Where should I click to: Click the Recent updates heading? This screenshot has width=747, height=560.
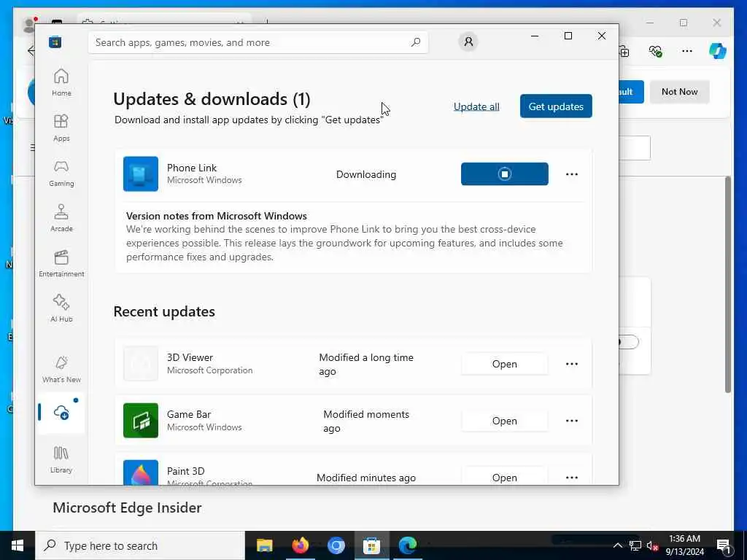[164, 311]
